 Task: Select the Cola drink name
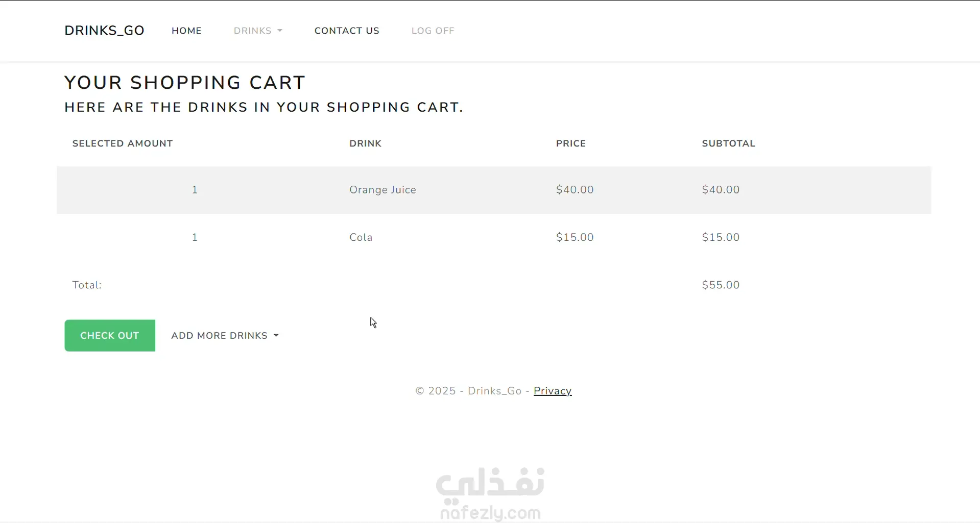(x=361, y=237)
